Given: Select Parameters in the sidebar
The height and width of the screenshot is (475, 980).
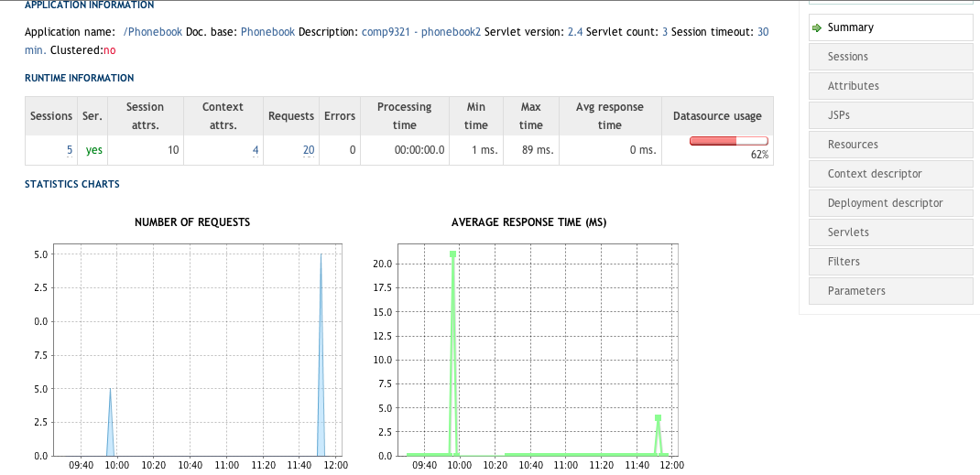Looking at the screenshot, I should (856, 291).
